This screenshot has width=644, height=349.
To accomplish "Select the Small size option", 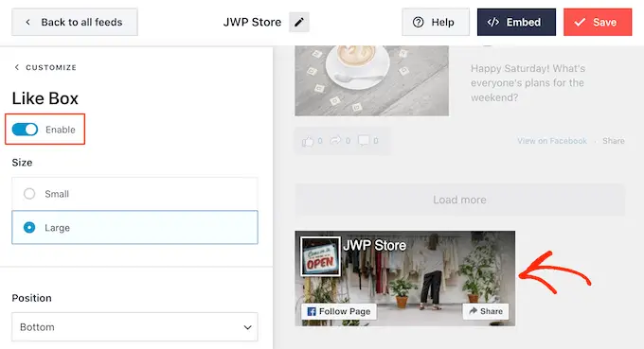I will 134,194.
